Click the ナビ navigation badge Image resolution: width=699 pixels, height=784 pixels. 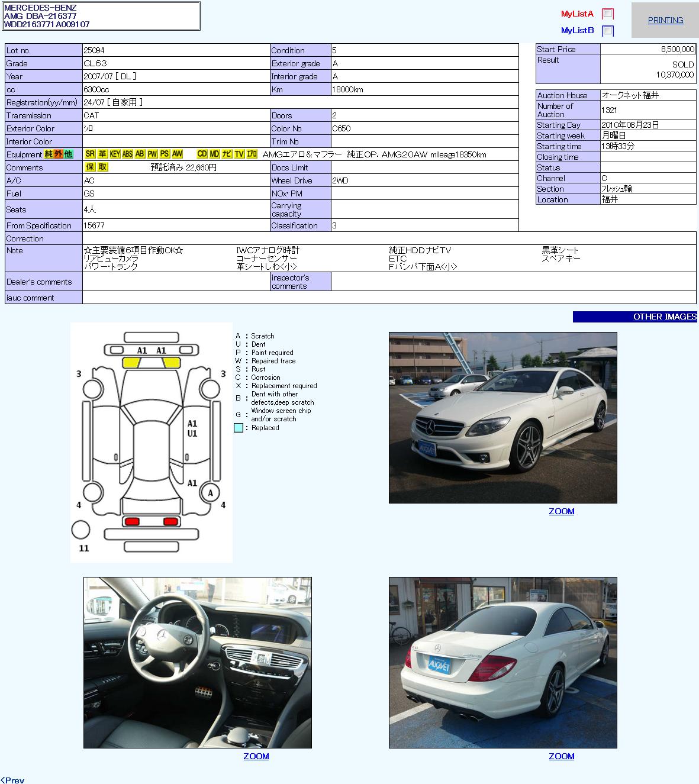click(227, 154)
